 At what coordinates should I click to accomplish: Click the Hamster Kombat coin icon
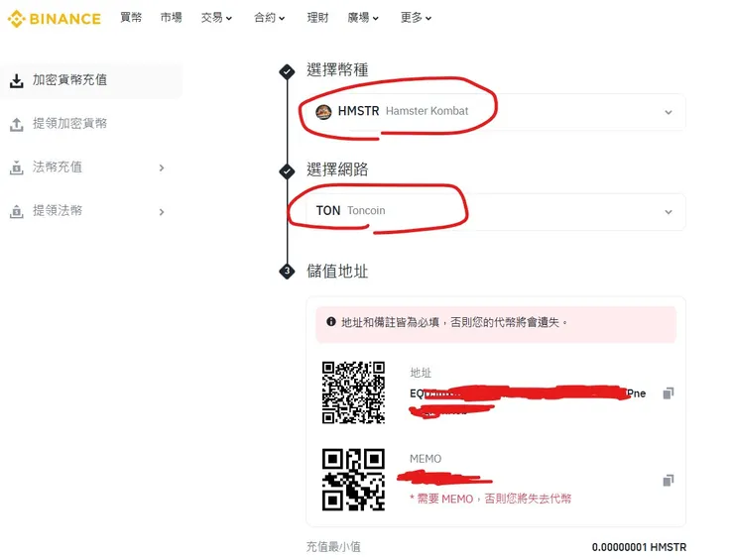323,112
